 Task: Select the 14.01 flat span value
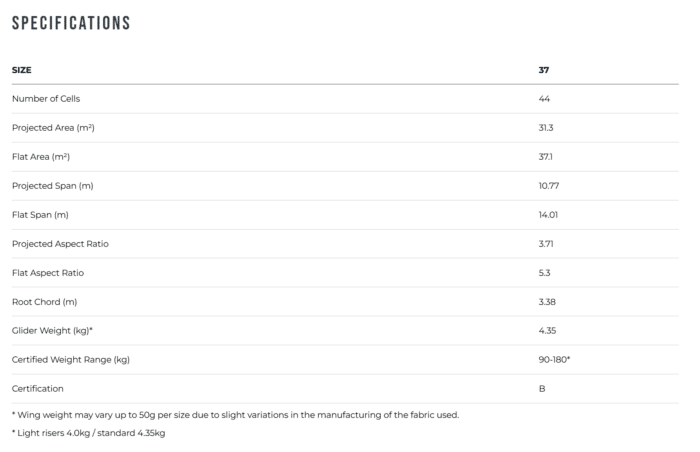(548, 215)
